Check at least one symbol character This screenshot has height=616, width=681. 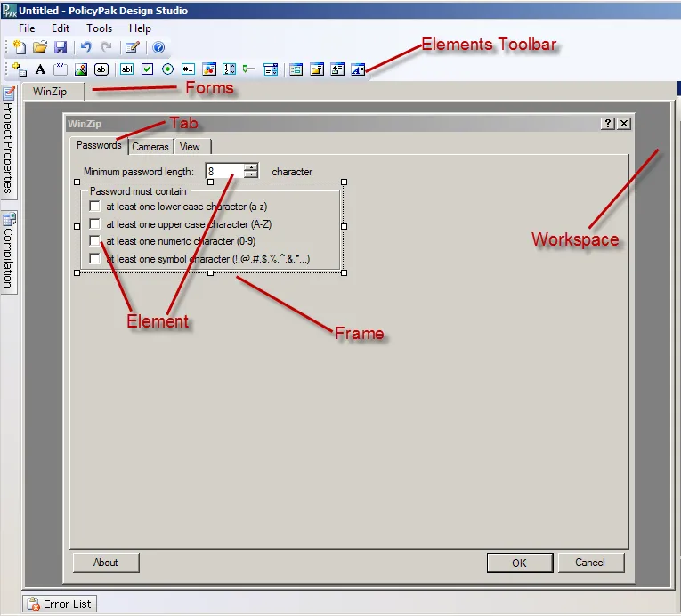94,258
